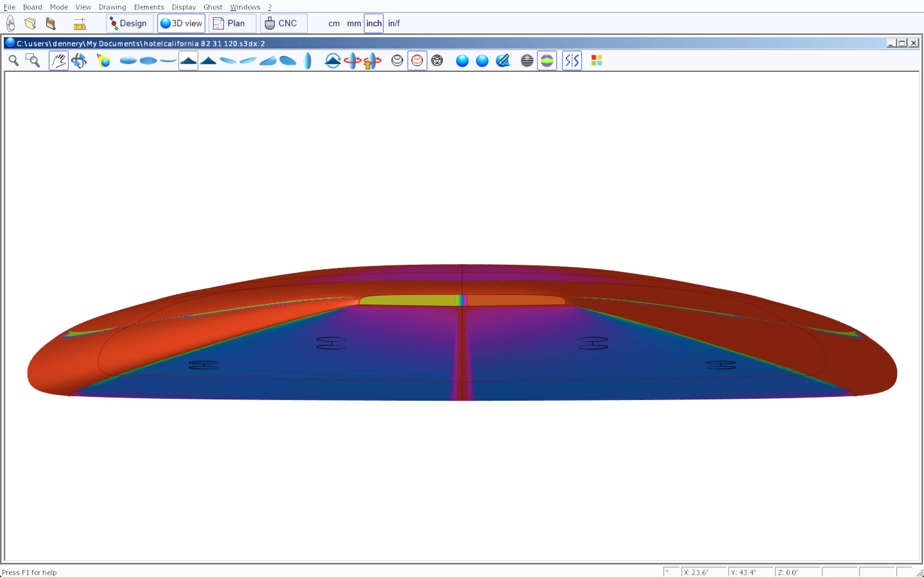Open the CNC mode

[283, 23]
